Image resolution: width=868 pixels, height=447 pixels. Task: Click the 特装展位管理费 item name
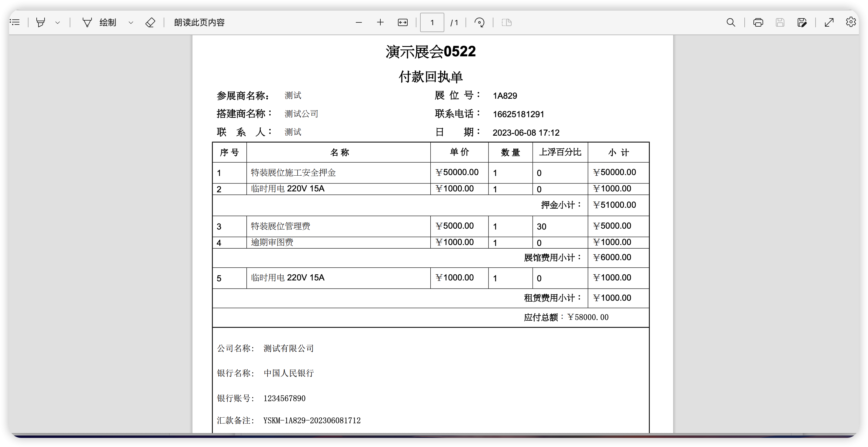(x=280, y=226)
